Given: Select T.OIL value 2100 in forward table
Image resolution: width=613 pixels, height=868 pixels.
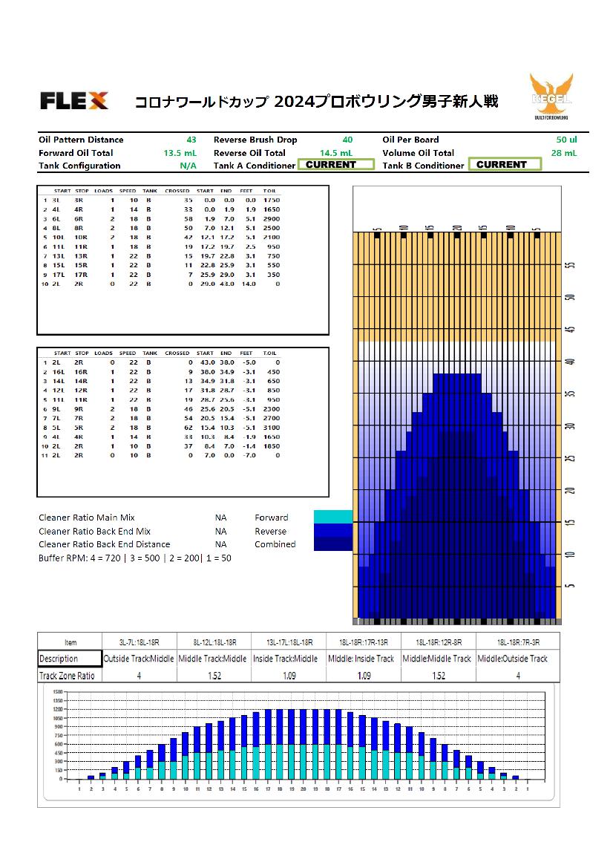Looking at the screenshot, I should [x=271, y=238].
